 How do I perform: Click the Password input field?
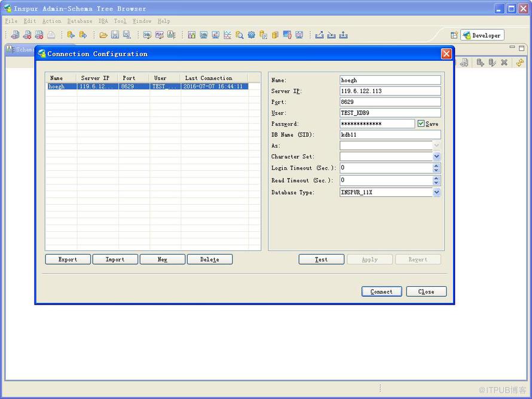[377, 124]
